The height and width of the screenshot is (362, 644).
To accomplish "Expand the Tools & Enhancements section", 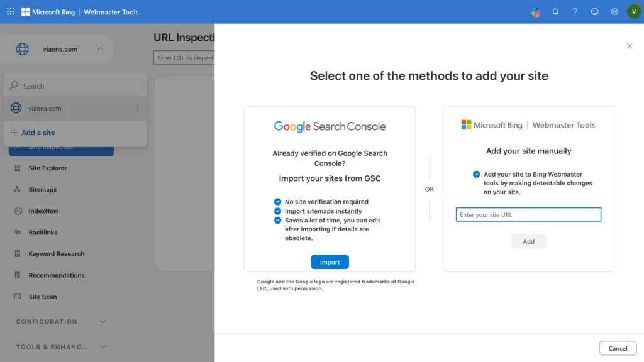I will click(x=61, y=347).
